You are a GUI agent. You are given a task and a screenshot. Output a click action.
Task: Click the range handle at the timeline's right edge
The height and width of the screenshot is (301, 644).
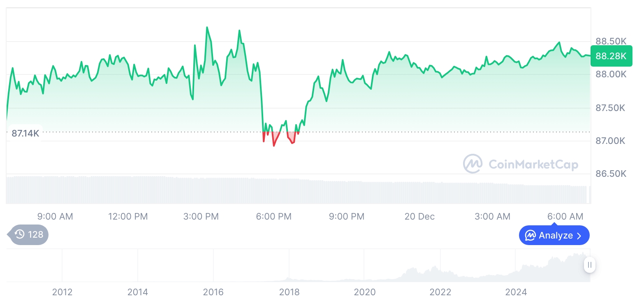tap(589, 265)
